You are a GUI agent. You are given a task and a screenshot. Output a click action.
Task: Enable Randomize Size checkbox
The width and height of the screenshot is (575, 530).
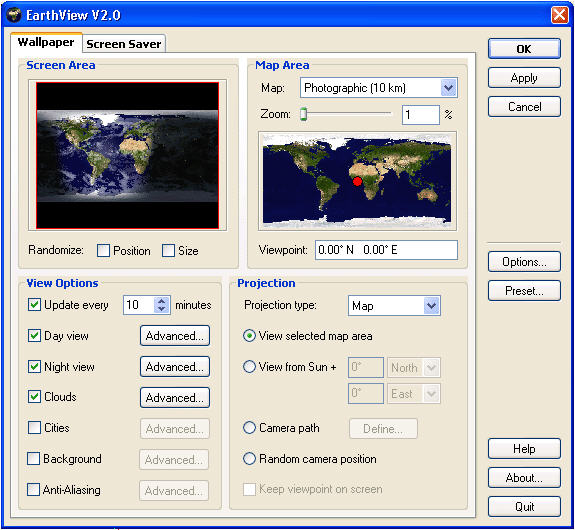point(168,251)
